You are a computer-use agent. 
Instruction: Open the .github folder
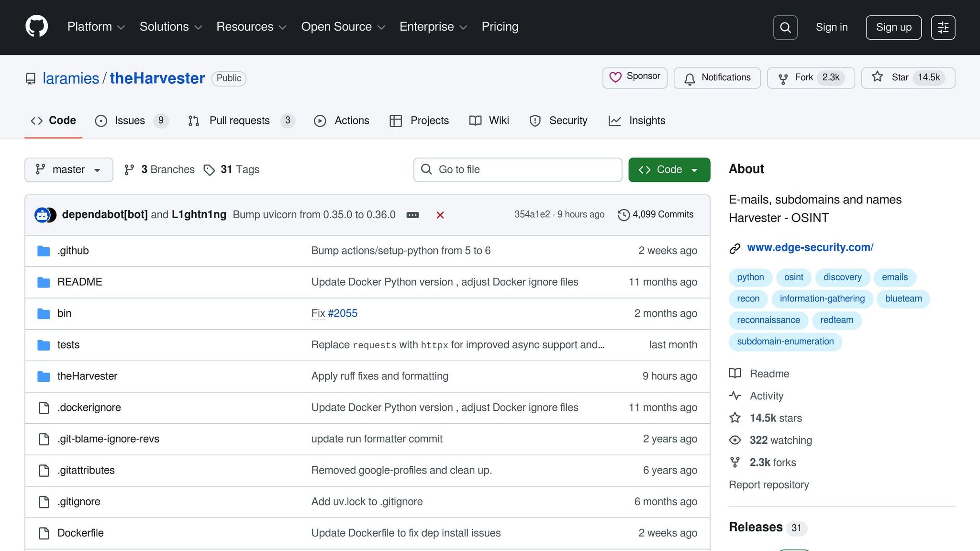click(73, 251)
